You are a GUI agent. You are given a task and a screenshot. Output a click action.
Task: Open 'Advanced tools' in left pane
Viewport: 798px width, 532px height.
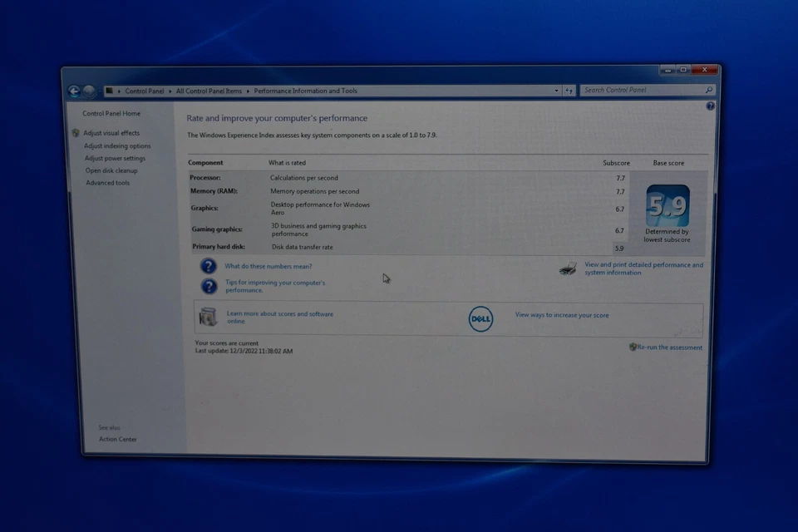(107, 183)
